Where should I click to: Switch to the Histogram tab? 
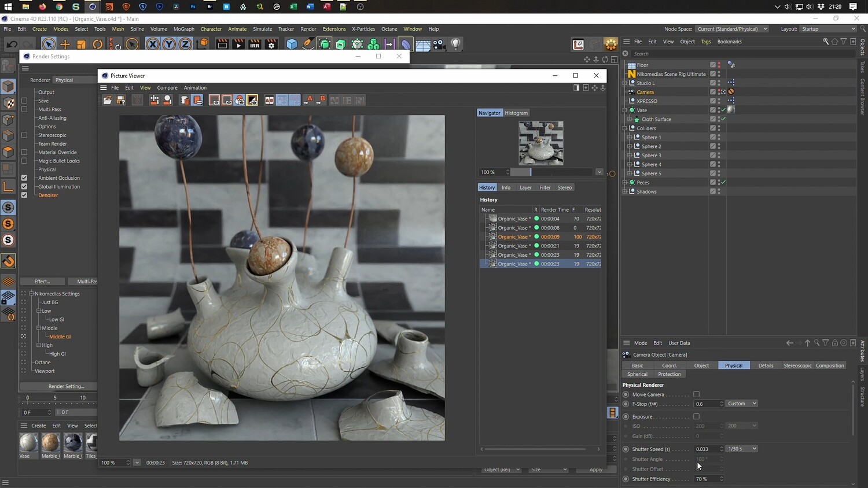[x=516, y=113]
